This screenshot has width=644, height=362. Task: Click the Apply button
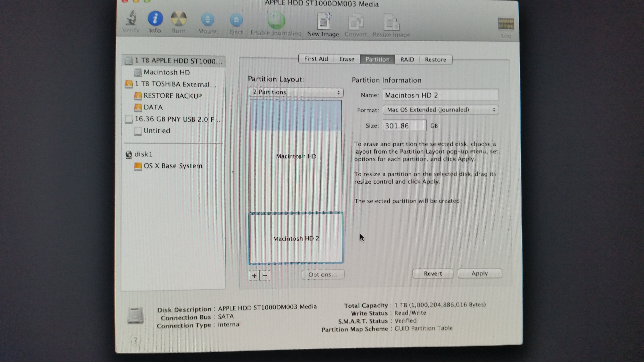click(479, 273)
